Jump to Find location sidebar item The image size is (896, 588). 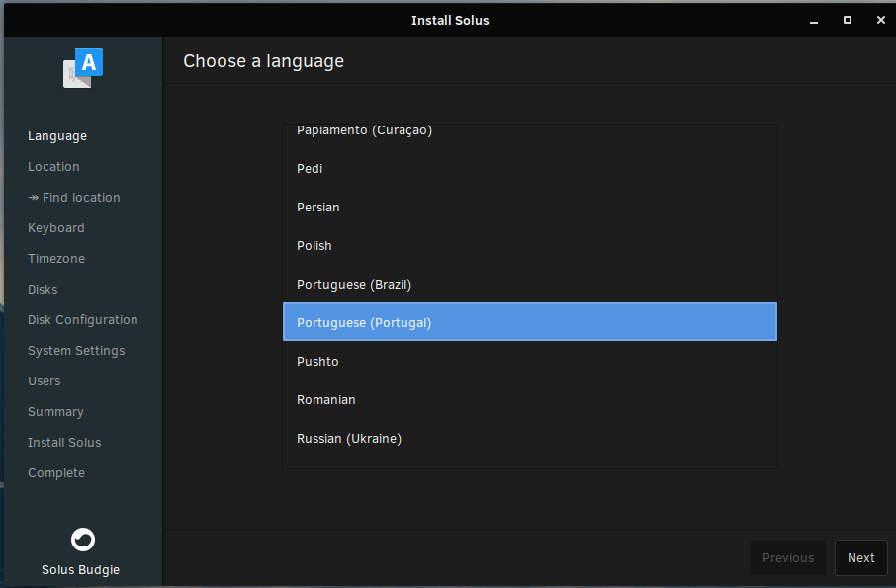pyautogui.click(x=74, y=198)
